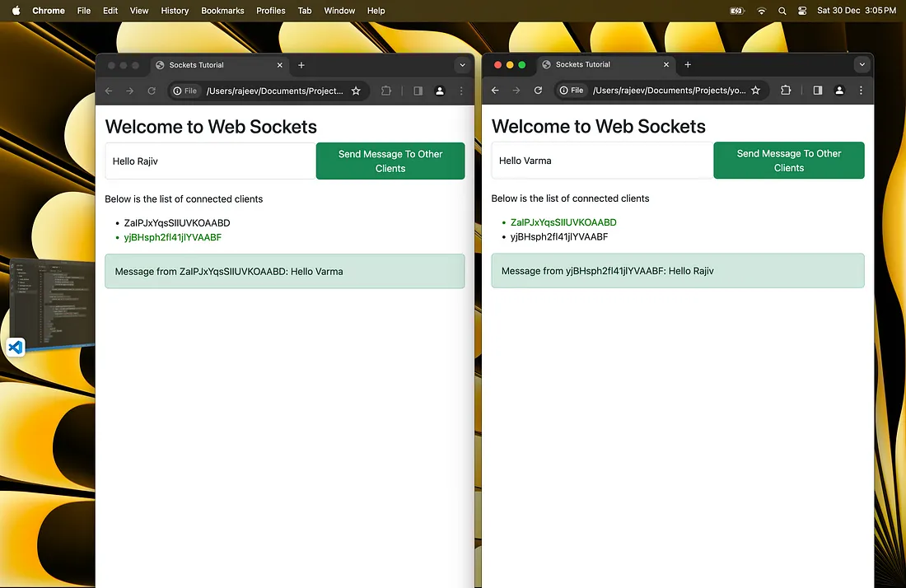
Task: Open new tab in left window
Action: [x=301, y=65]
